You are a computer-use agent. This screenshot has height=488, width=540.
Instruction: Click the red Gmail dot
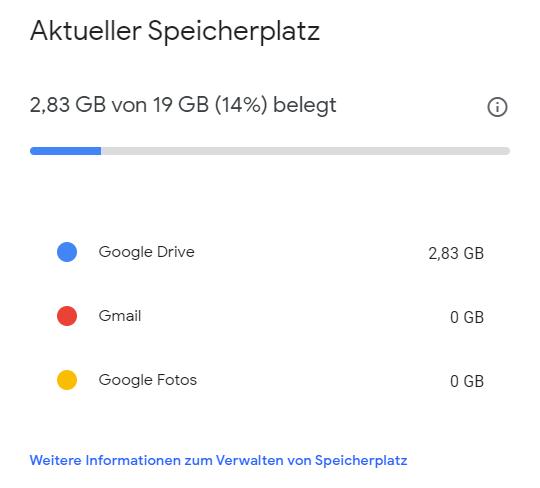(67, 316)
